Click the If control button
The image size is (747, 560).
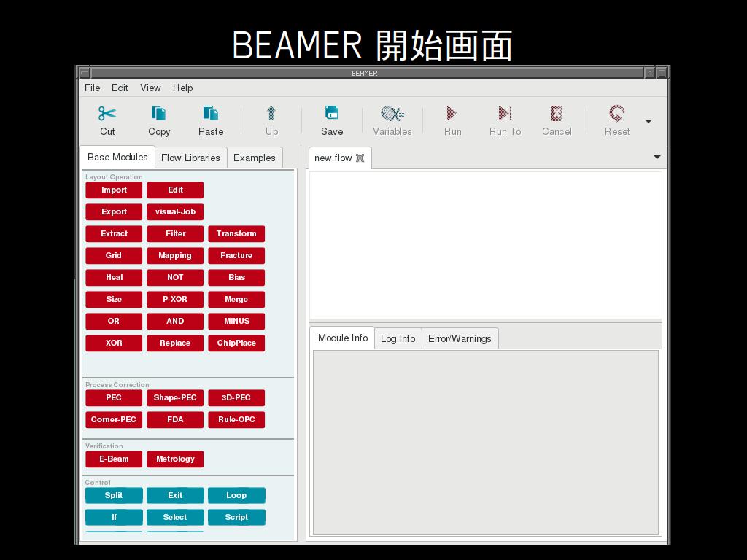point(114,518)
